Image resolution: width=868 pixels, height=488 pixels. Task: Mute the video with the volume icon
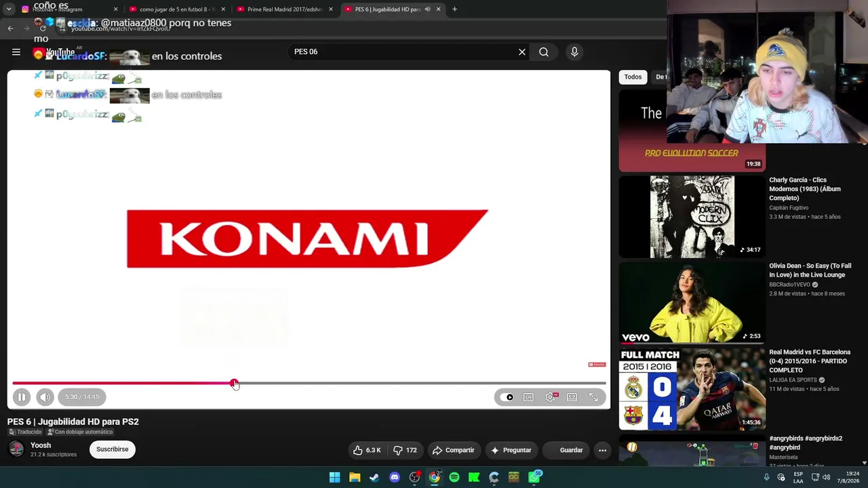pos(45,397)
